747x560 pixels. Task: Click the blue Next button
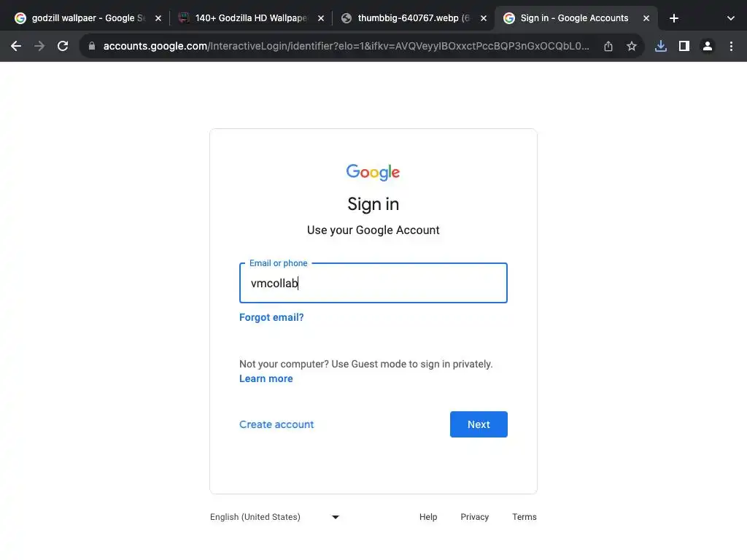[479, 424]
